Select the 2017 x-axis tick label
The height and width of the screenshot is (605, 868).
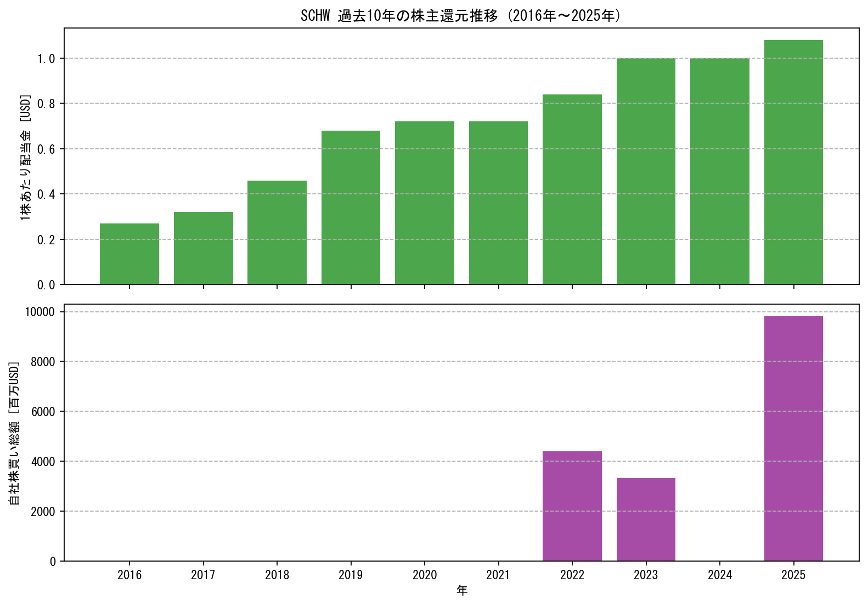[203, 575]
